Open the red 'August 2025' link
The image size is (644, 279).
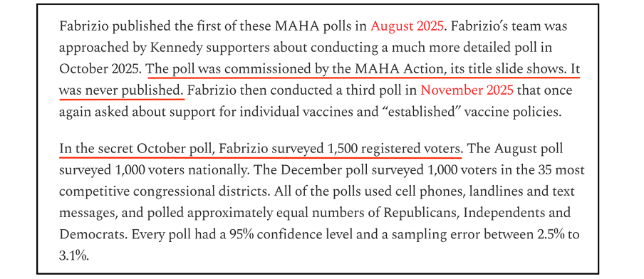pyautogui.click(x=407, y=26)
